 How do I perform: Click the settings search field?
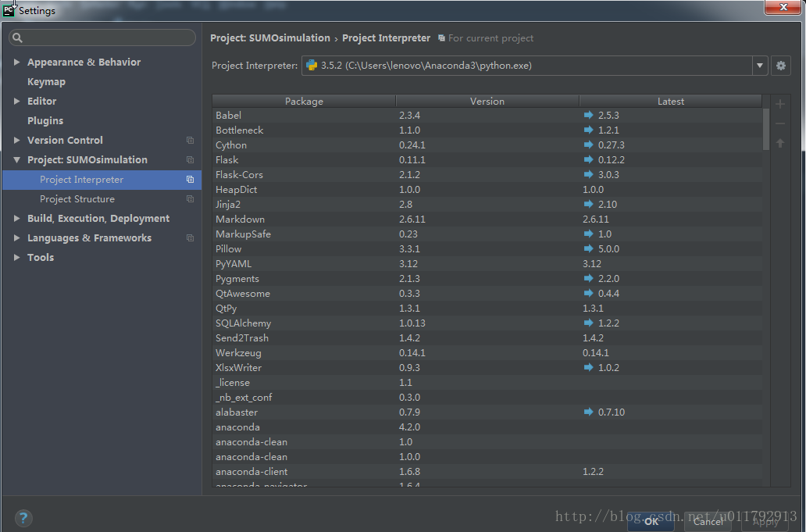click(102, 37)
